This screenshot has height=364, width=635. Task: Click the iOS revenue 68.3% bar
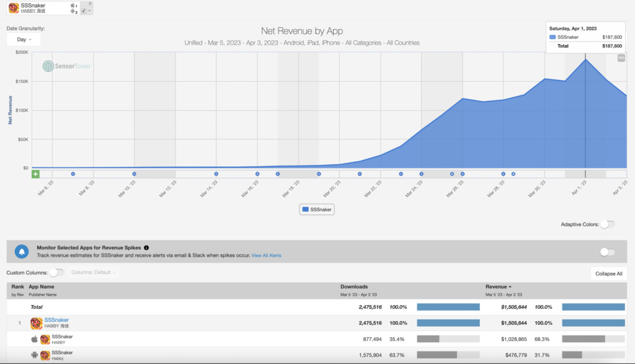point(593,339)
